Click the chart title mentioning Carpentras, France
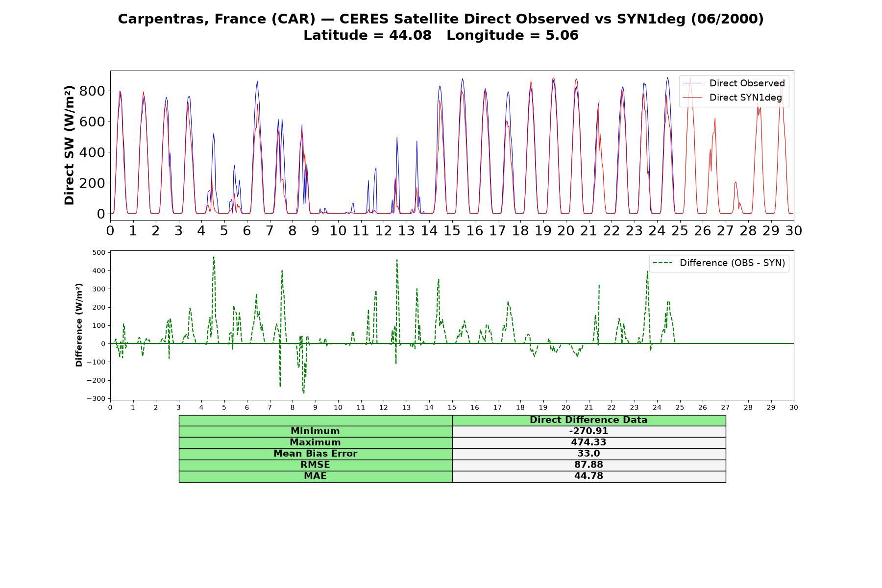882x588 pixels. coord(441,19)
